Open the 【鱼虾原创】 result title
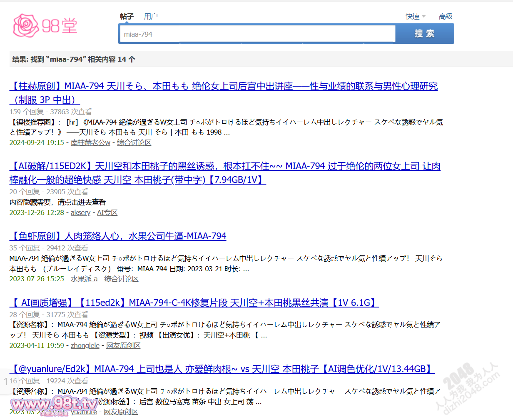 [118, 236]
